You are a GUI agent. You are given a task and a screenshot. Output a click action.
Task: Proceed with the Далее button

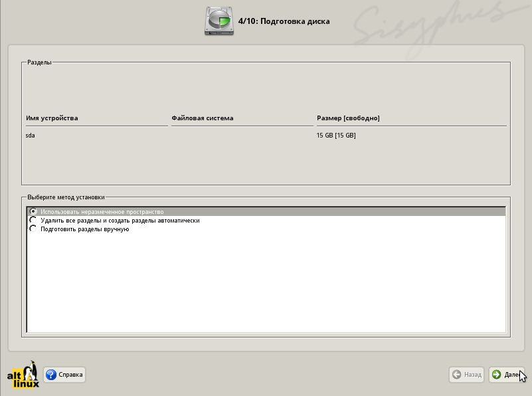506,375
